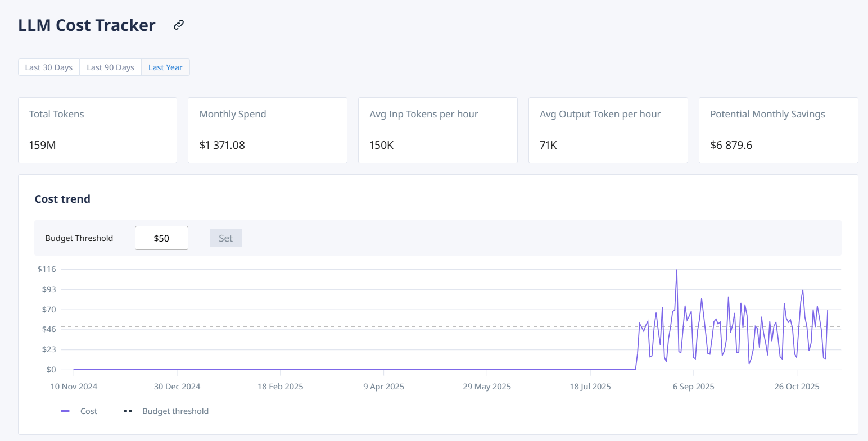Screen dimensions: 868x441
Task: Click inside the $50 budget threshold field
Action: pos(161,238)
